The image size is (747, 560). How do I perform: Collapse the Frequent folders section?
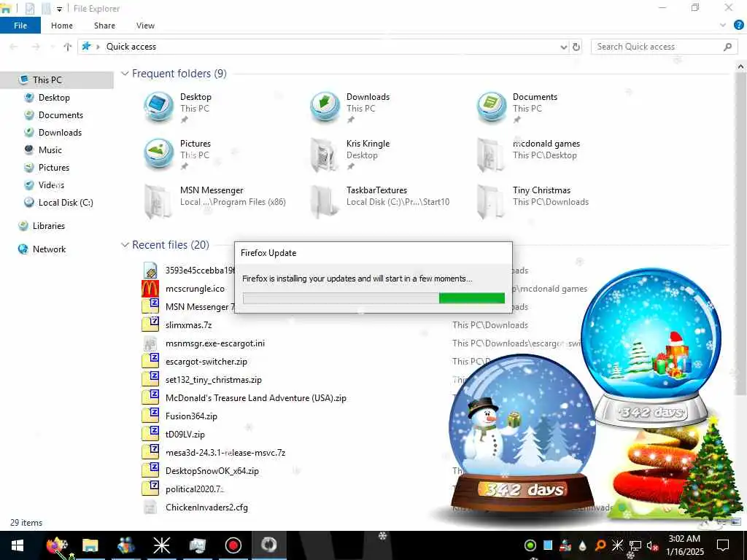[125, 74]
